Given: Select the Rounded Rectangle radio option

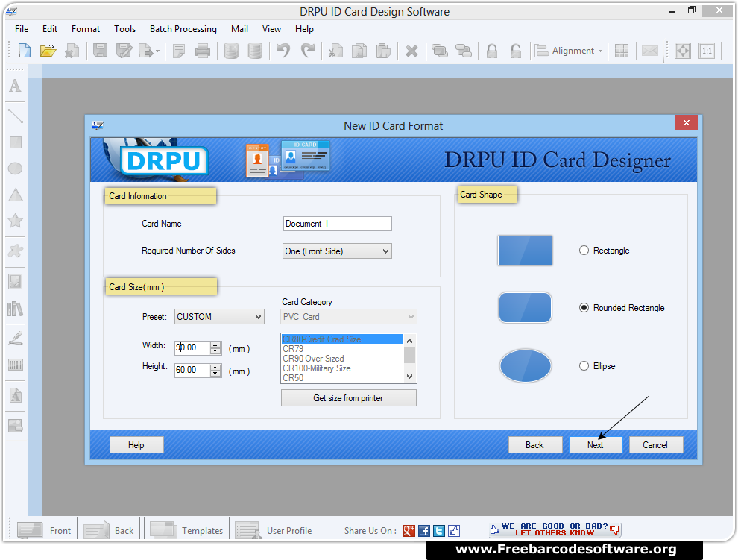Looking at the screenshot, I should coord(584,307).
